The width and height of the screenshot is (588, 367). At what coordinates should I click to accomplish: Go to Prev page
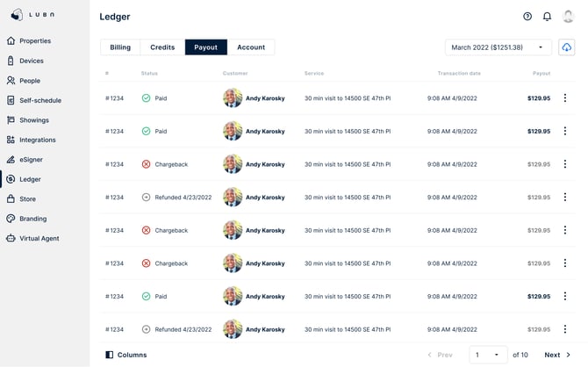tap(440, 355)
